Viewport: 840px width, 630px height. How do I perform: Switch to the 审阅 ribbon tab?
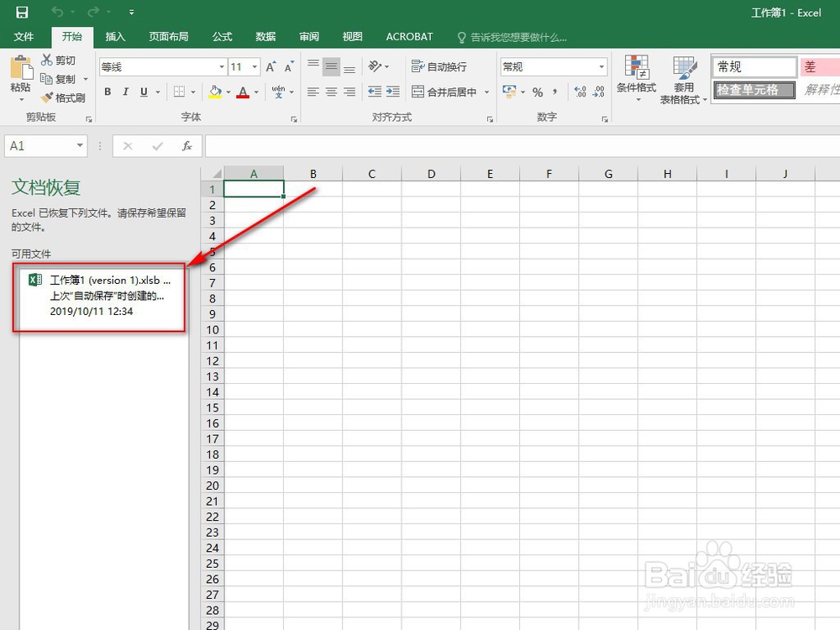coord(309,36)
